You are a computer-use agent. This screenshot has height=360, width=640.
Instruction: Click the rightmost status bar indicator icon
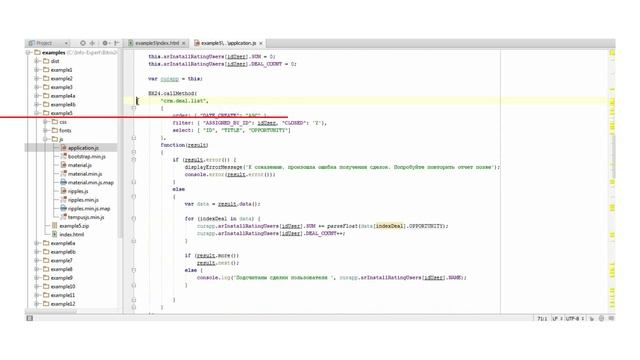click(611, 318)
